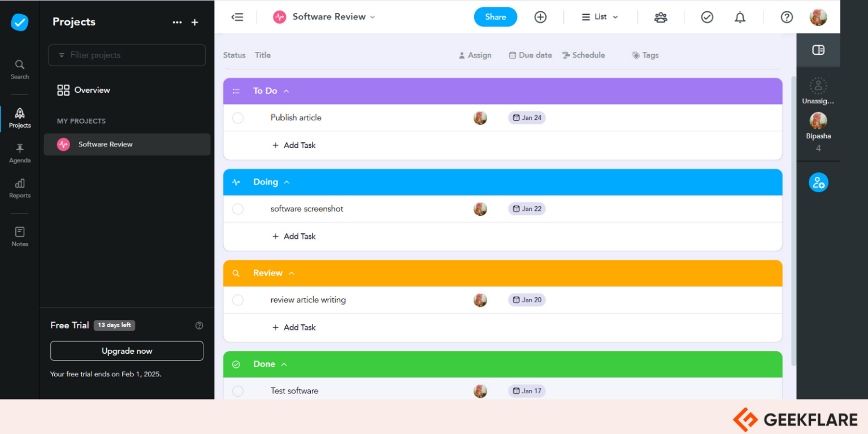Screen dimensions: 868x434
Task: Click the blue Share button
Action: [496, 17]
